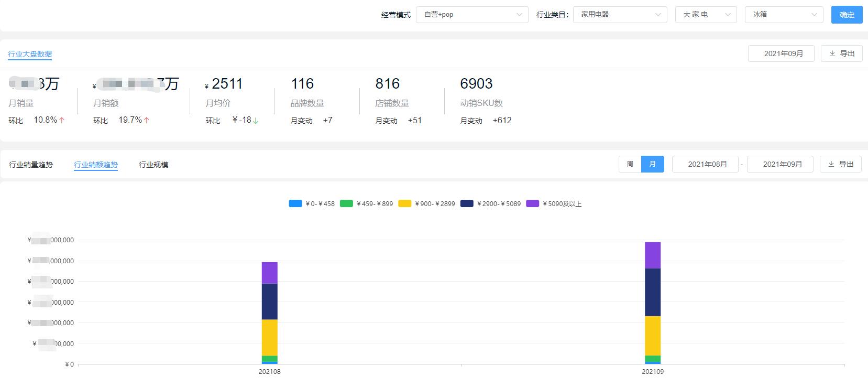
Task: Toggle the ¥900-¥2899 yellow legend swatch
Action: (x=405, y=203)
